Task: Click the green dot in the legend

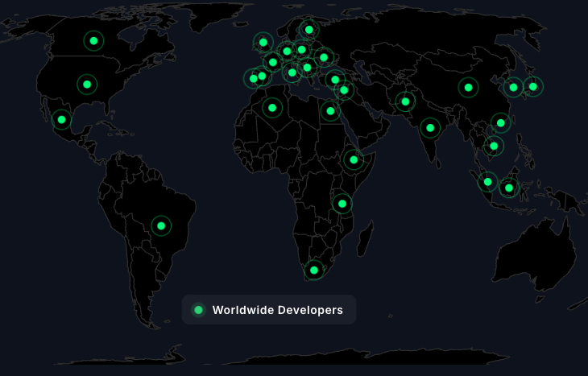Action: coord(198,310)
